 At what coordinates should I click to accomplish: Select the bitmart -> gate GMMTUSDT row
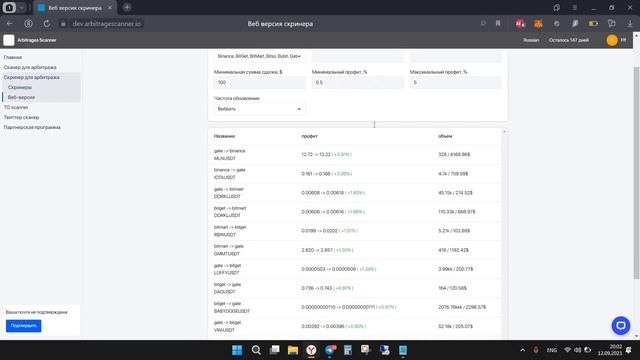tap(355, 250)
